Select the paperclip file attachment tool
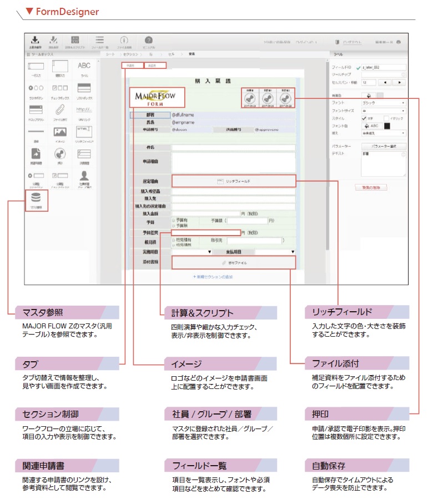The width and height of the screenshot is (428, 504). point(59,110)
